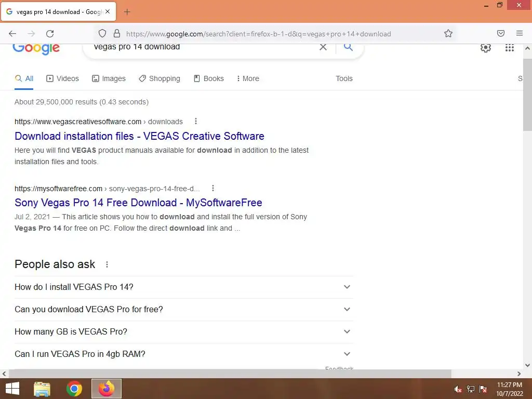Bookmark this page with the star
The height and width of the screenshot is (399, 532).
click(448, 33)
